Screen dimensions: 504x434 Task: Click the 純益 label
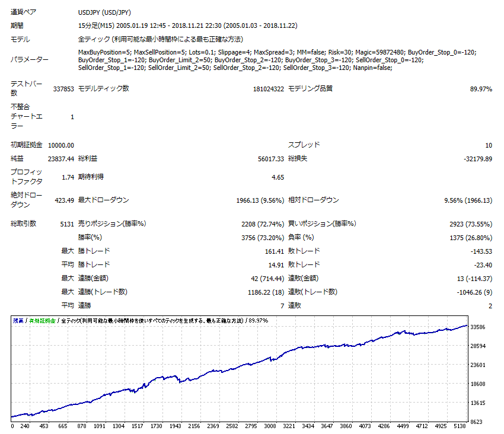point(17,158)
